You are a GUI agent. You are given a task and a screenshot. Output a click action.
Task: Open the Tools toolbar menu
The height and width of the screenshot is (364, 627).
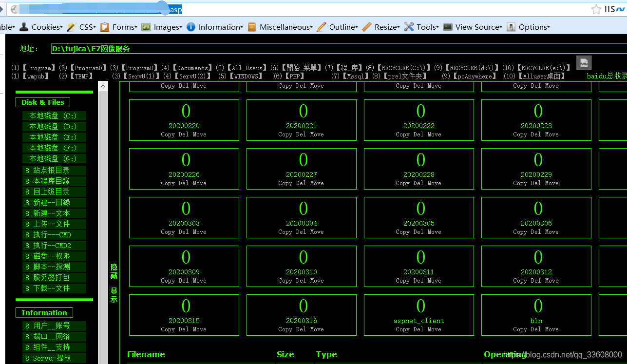(421, 27)
